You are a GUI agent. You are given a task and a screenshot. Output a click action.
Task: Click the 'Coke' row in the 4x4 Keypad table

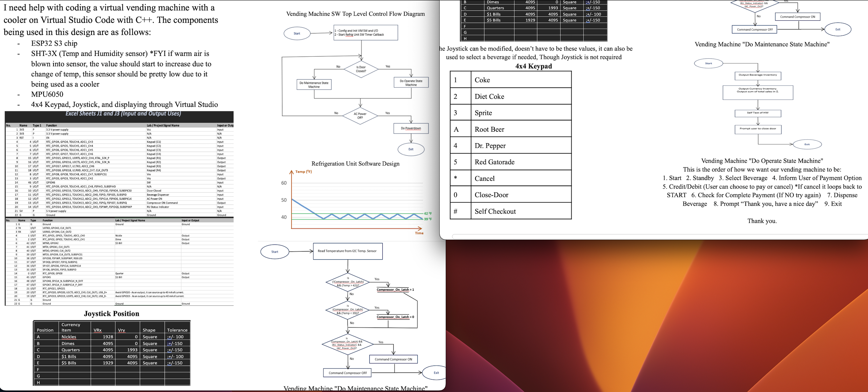521,80
